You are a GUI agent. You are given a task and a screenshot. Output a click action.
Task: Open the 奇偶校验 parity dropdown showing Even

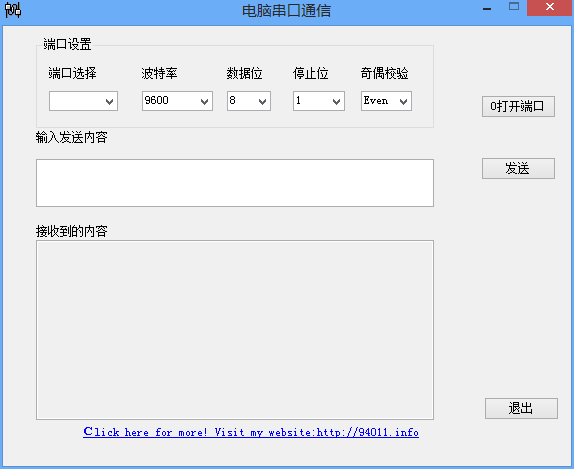[386, 101]
